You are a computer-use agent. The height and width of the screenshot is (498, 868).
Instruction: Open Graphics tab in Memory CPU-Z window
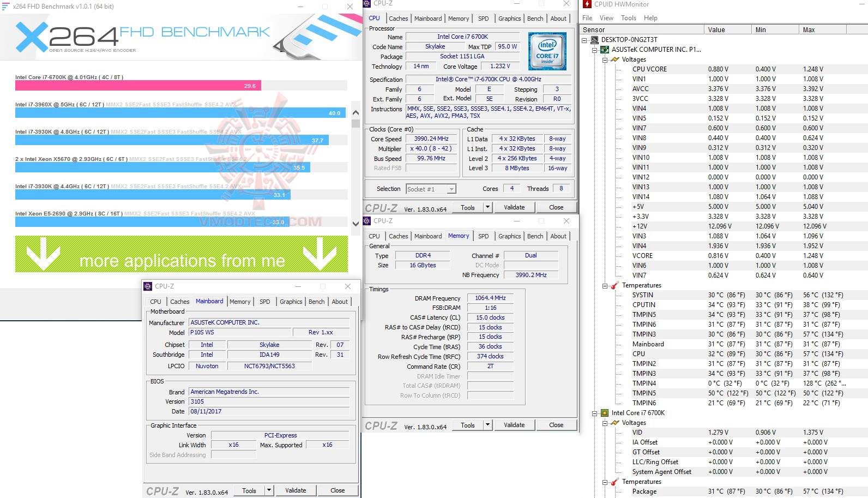510,236
